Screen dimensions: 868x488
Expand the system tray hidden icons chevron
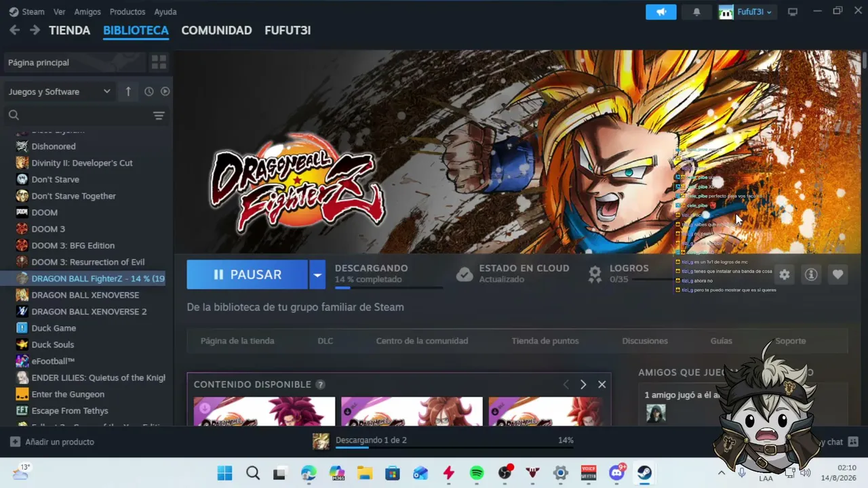(x=722, y=473)
